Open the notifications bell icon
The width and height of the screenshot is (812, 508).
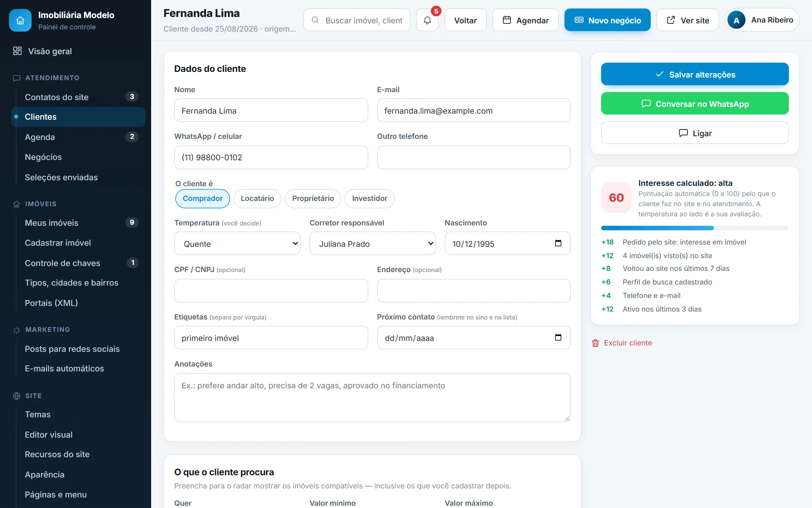(x=427, y=20)
